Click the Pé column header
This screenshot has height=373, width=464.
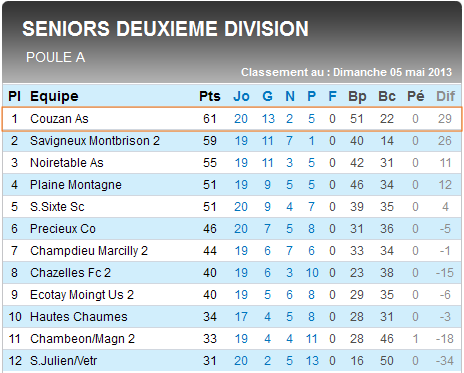(x=416, y=96)
